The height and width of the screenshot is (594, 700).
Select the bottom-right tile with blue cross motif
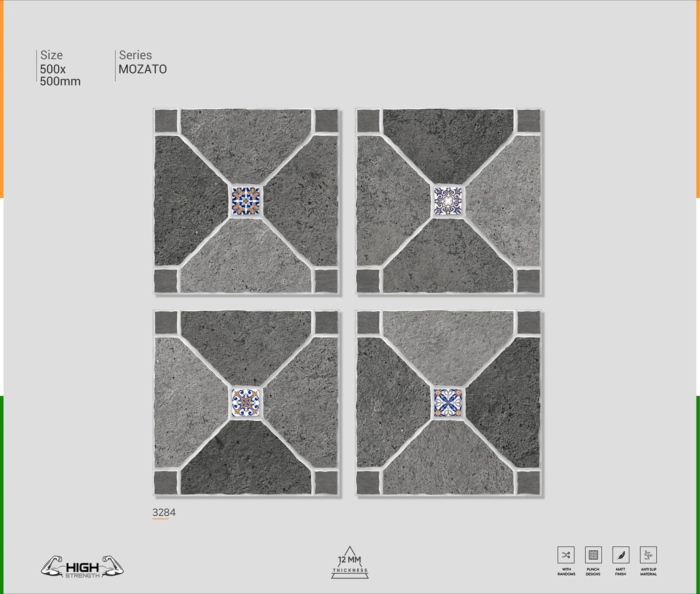click(448, 403)
